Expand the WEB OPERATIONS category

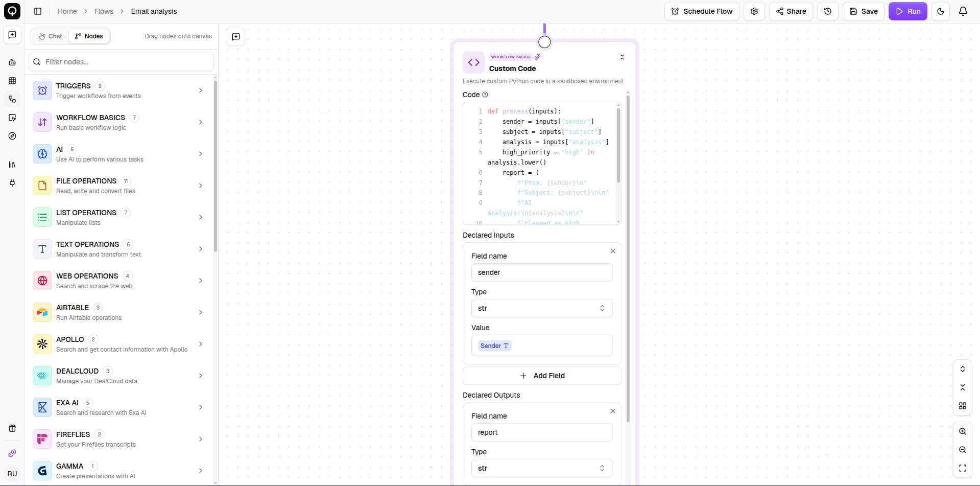click(118, 281)
